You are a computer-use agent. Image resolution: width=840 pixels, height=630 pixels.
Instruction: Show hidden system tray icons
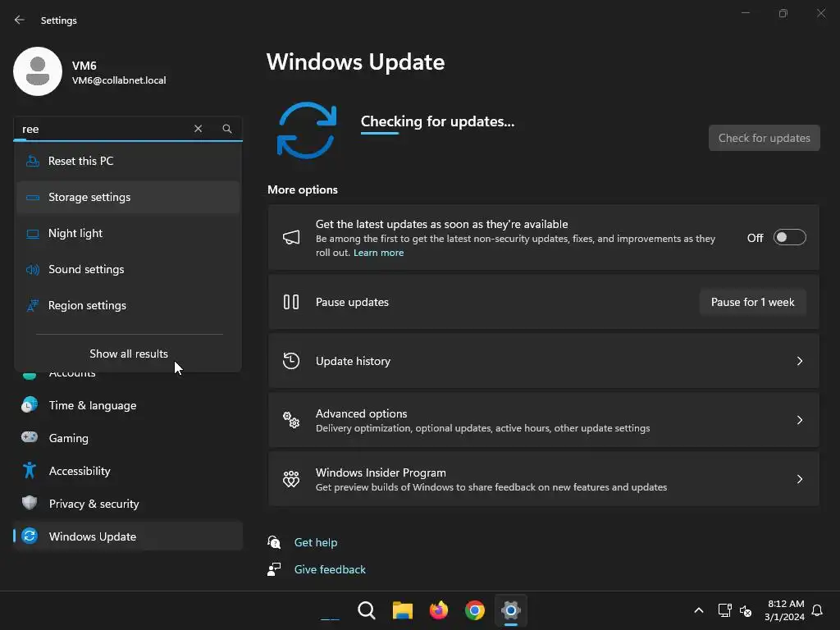coord(699,610)
